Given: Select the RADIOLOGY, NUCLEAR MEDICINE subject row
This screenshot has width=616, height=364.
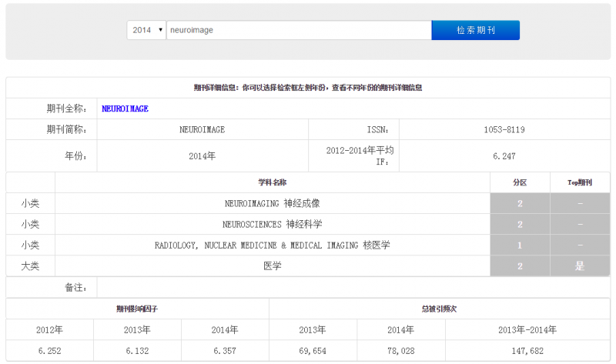Looking at the screenshot, I should [x=273, y=245].
